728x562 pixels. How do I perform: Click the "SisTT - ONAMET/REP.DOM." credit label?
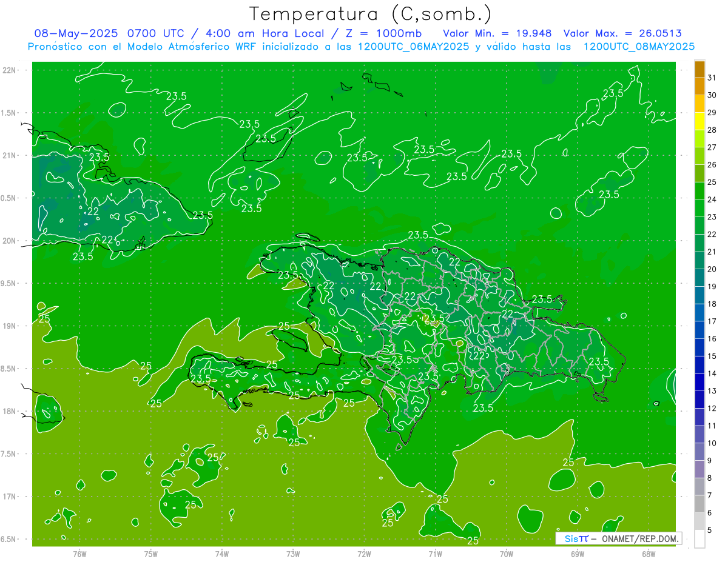click(x=619, y=538)
